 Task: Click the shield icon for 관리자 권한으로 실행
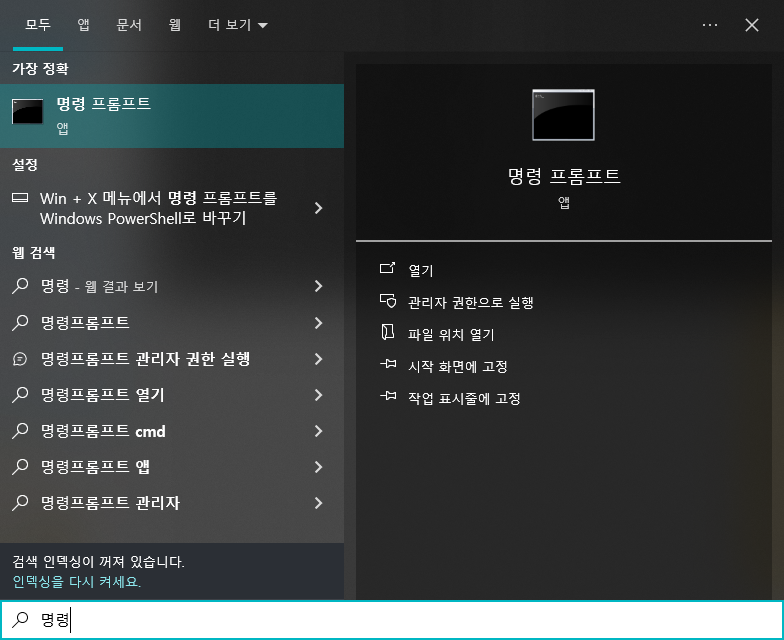(388, 300)
